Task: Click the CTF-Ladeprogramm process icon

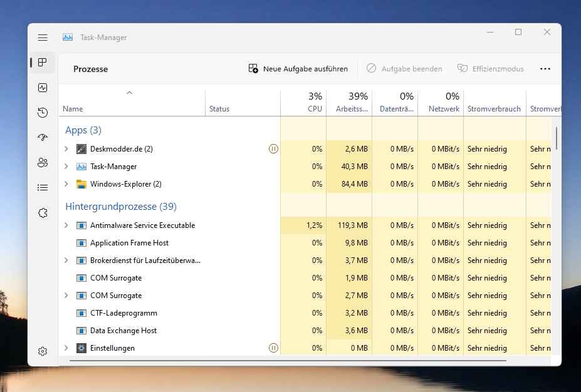Action: pyautogui.click(x=81, y=313)
